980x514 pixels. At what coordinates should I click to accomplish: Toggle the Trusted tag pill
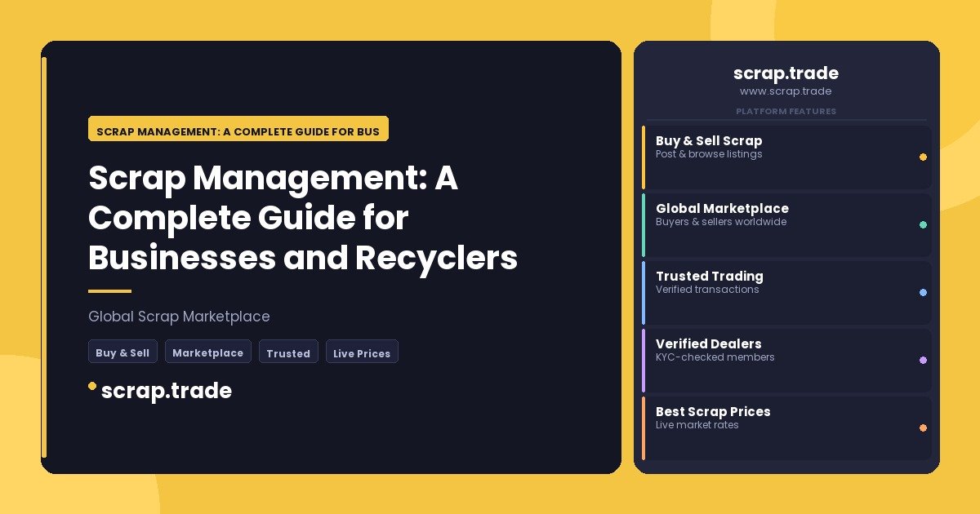point(288,352)
